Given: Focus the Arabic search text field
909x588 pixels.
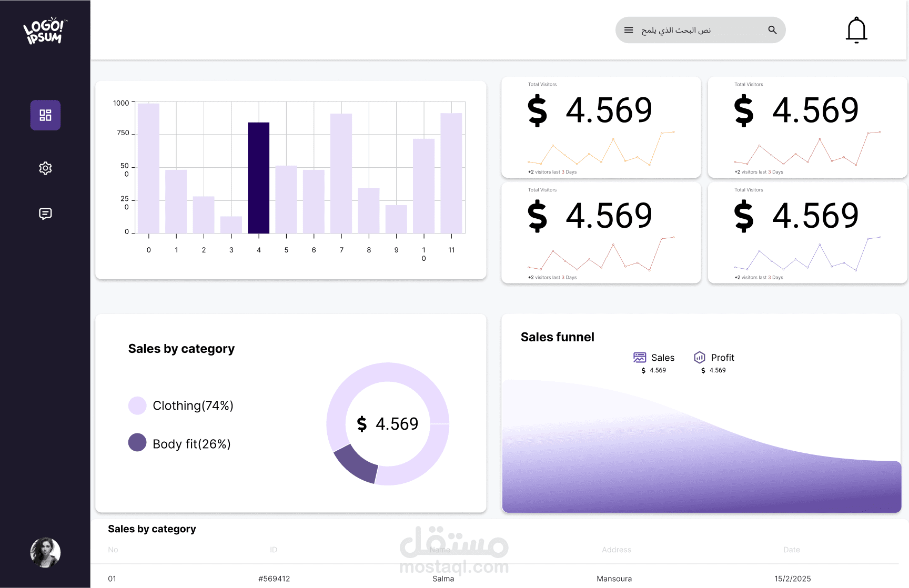Looking at the screenshot, I should 700,30.
